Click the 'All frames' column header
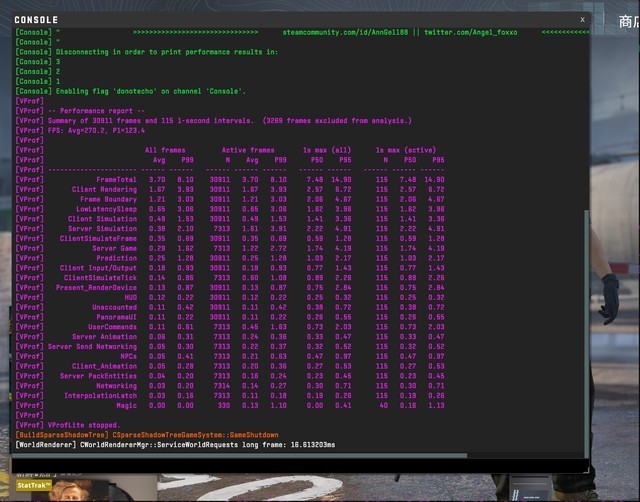The height and width of the screenshot is (502, 640). (x=165, y=150)
